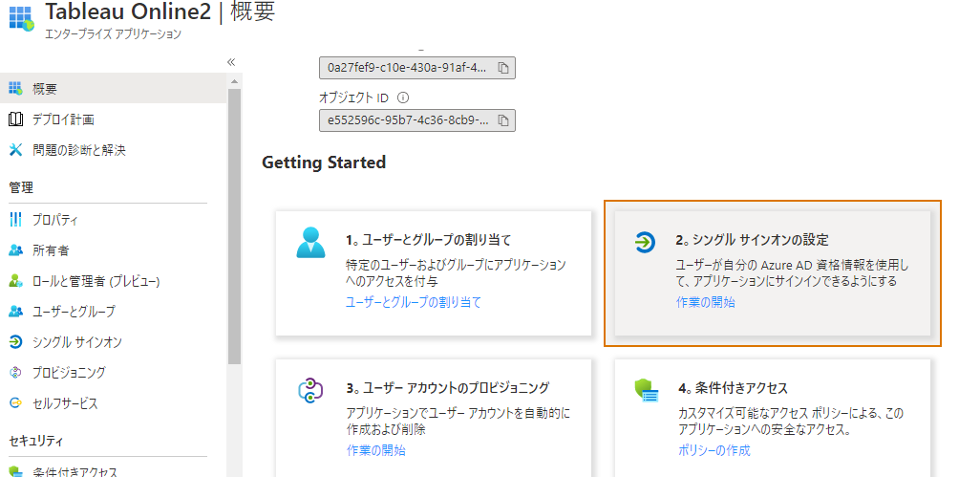Click the 管理 section header

point(21,187)
